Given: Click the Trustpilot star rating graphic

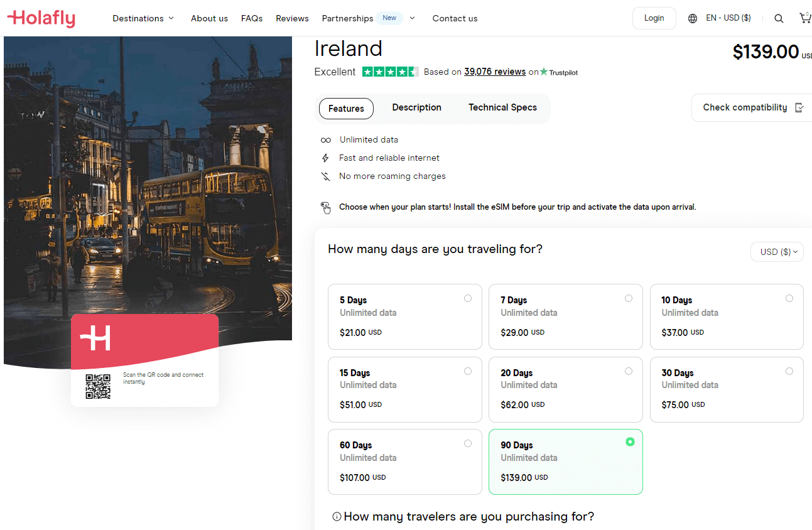Looking at the screenshot, I should pos(391,72).
